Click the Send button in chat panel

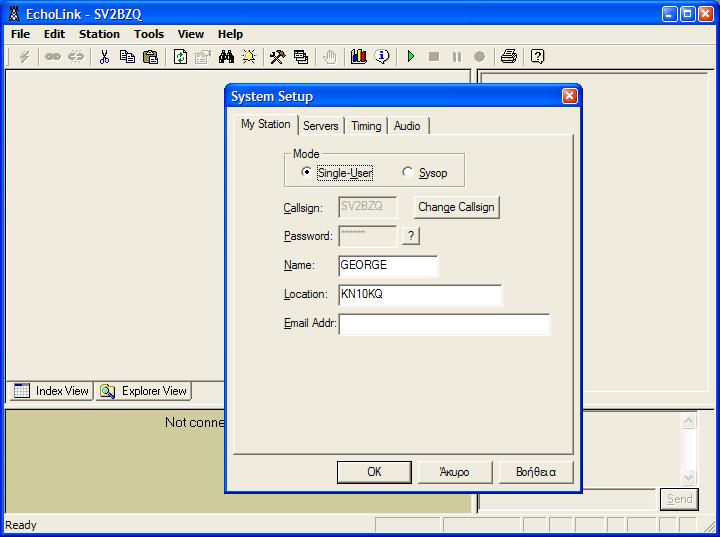[679, 499]
